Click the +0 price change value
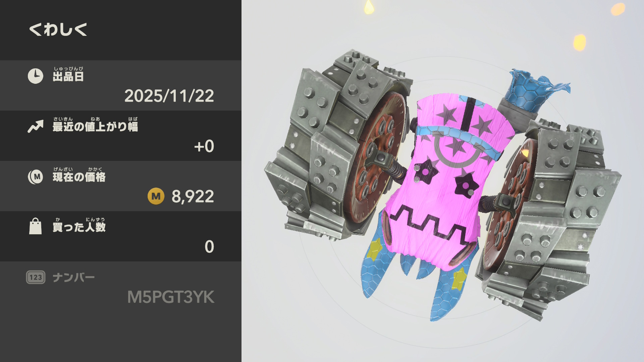Image resolution: width=644 pixels, height=362 pixels. tap(204, 146)
